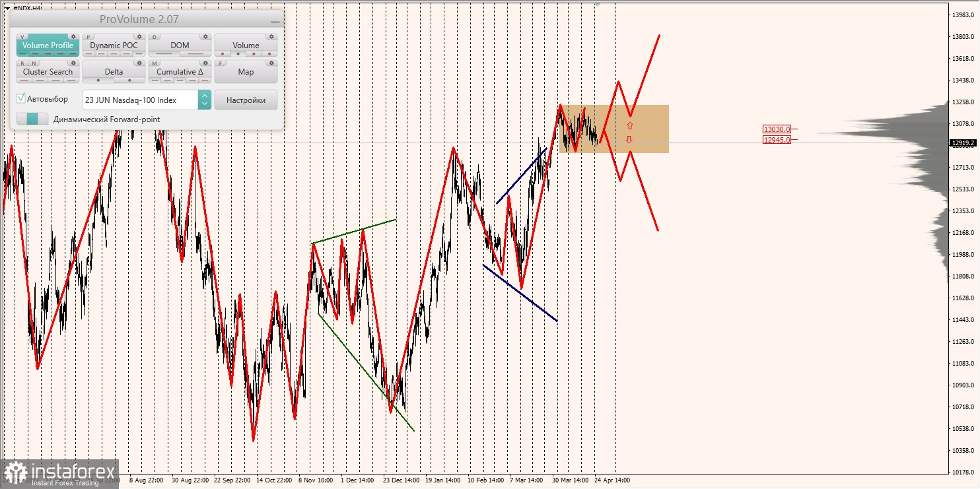Click the N hotkey tag on Cluster Search

pos(34,63)
